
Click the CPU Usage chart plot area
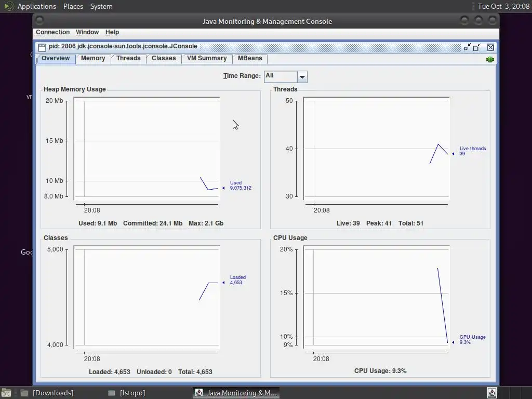pos(376,297)
